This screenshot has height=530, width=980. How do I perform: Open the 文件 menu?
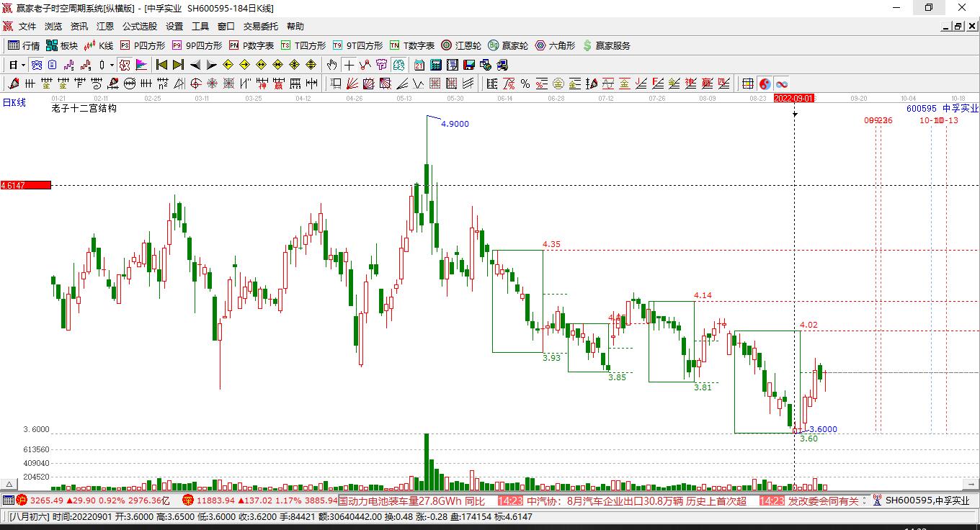27,27
